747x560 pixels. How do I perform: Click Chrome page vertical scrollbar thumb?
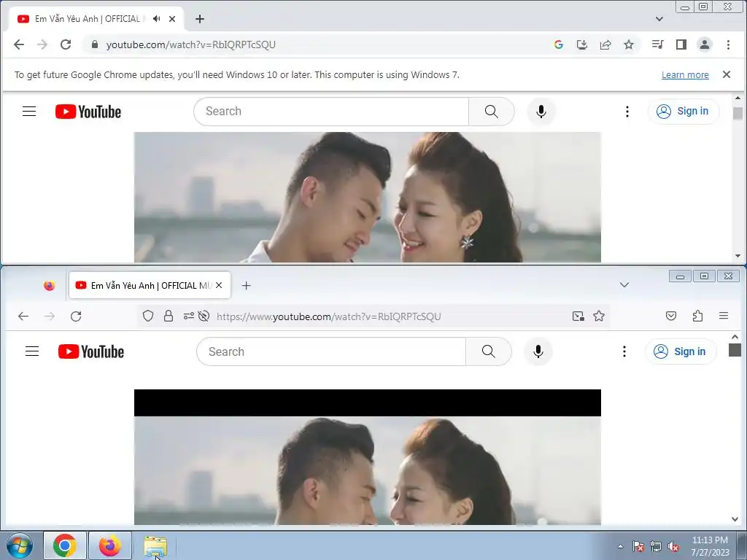coord(738,113)
